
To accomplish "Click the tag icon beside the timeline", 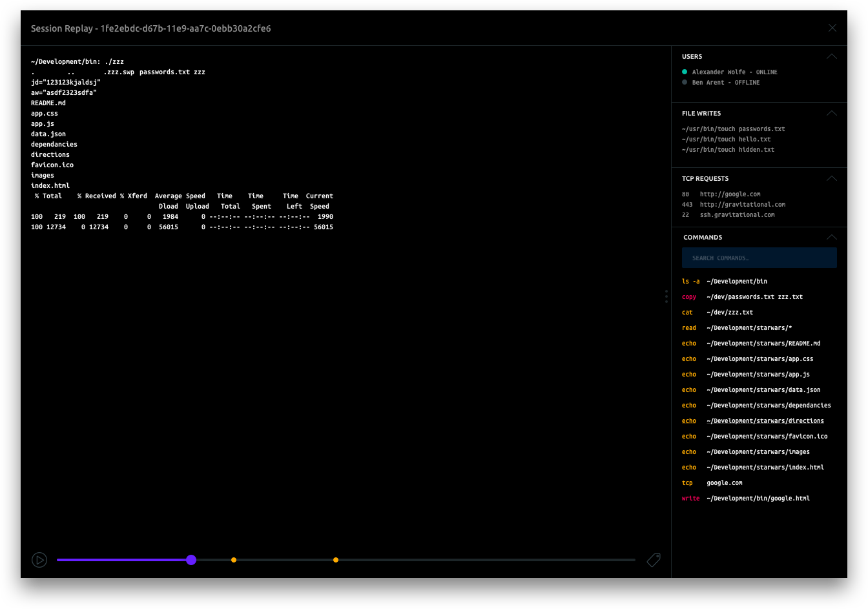I will tap(654, 560).
